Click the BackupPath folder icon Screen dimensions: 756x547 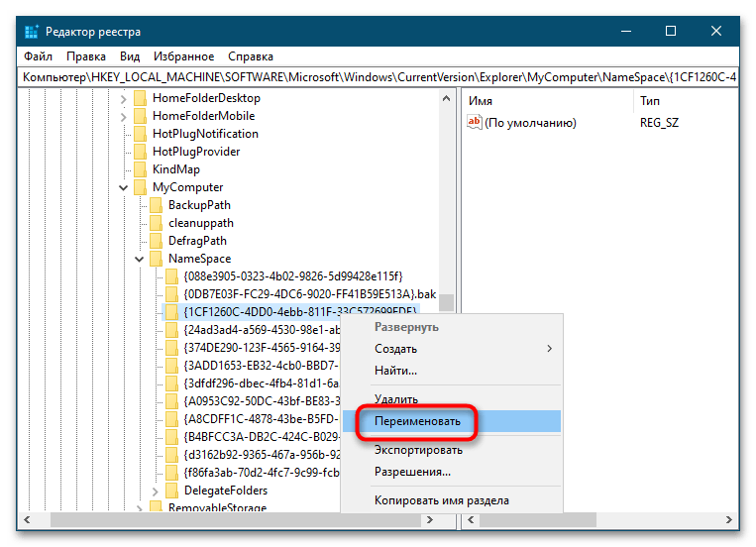click(157, 205)
